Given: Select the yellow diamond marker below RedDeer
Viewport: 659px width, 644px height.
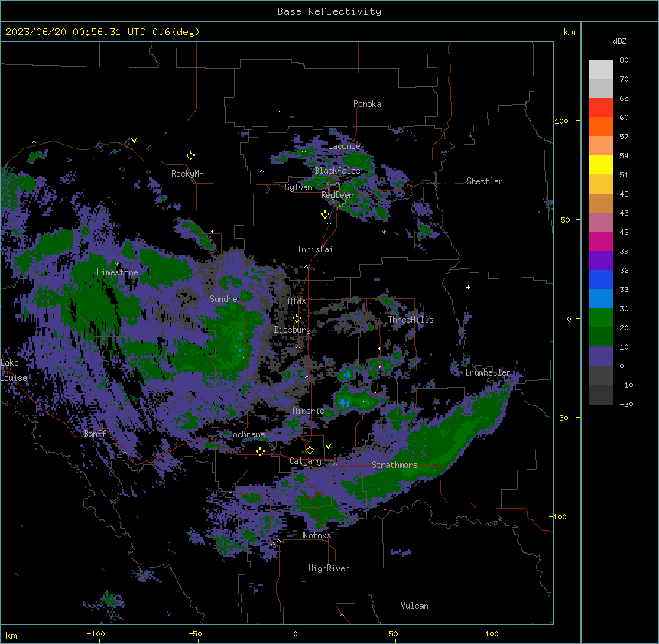Looking at the screenshot, I should (325, 215).
